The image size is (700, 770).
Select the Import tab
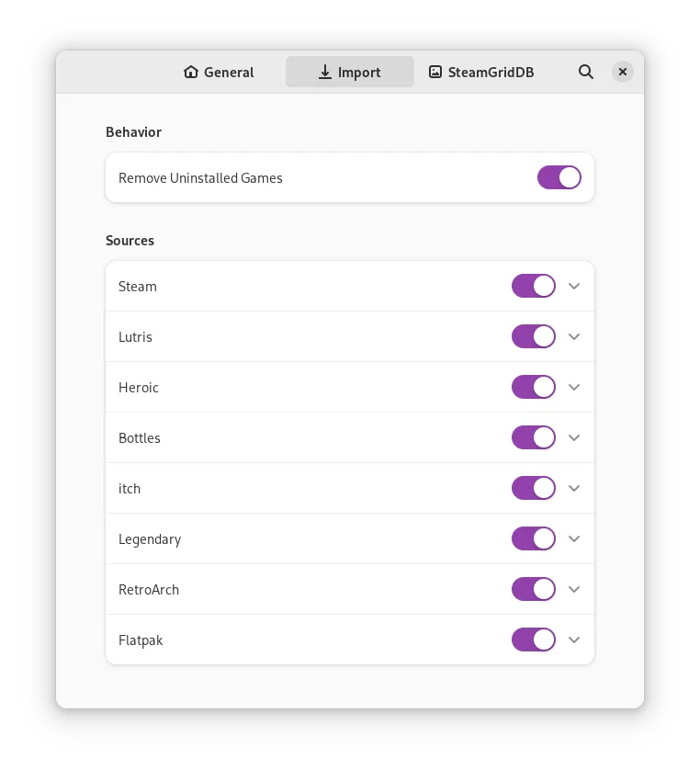(349, 72)
